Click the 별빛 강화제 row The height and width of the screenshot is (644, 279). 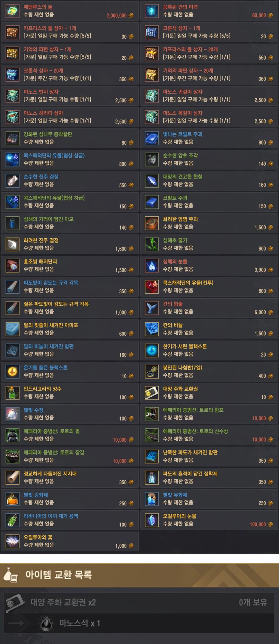(x=70, y=499)
